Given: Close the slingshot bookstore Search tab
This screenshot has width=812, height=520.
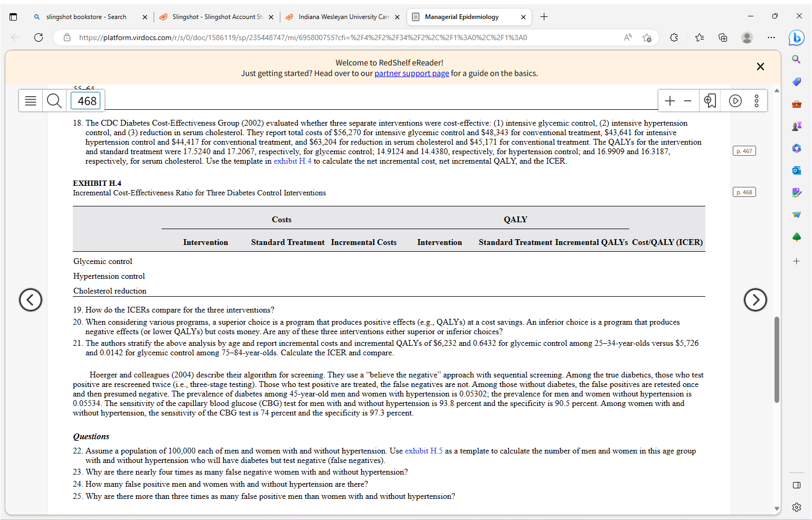Looking at the screenshot, I should click(x=145, y=17).
